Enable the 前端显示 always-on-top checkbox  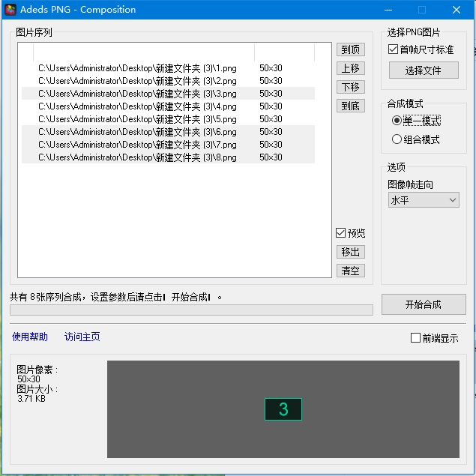click(435, 338)
